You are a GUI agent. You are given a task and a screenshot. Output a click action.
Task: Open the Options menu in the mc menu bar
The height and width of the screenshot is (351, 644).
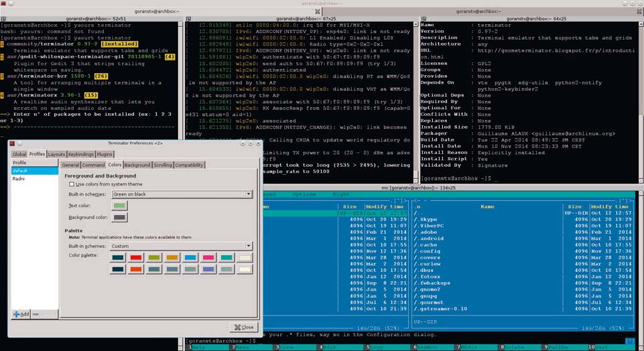[x=304, y=194]
